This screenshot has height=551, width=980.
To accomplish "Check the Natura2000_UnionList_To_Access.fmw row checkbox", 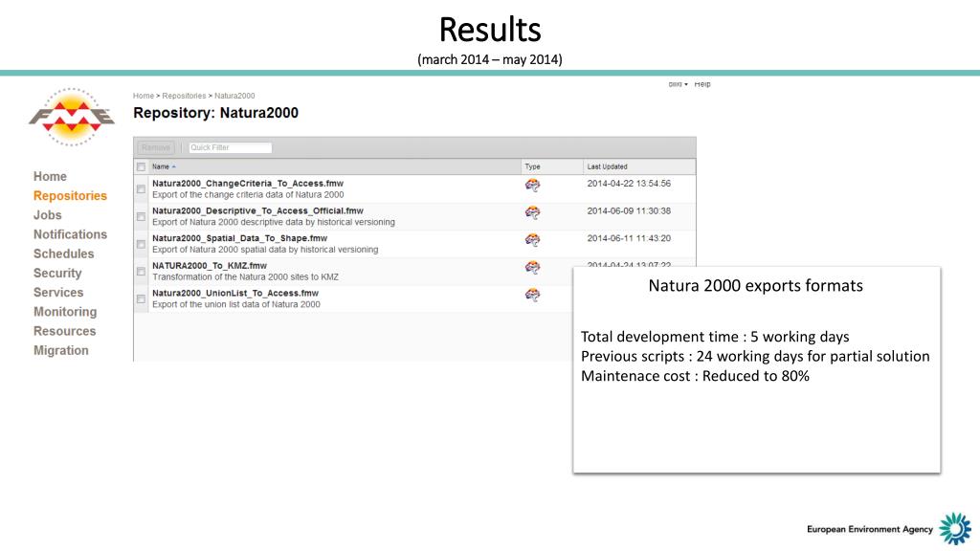I will point(141,298).
